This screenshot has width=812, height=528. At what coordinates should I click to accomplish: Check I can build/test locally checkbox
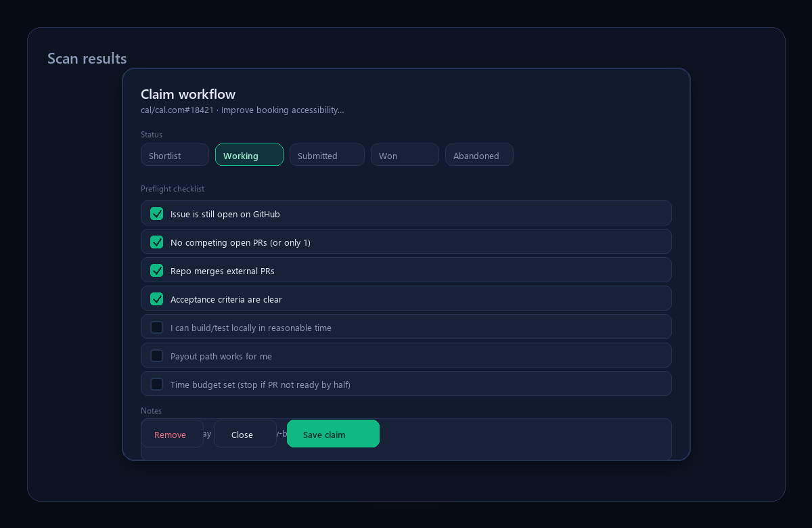pos(157,328)
